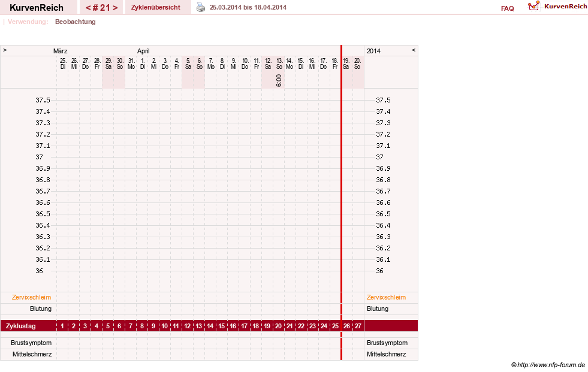Click the date header 25. Di

[x=62, y=63]
